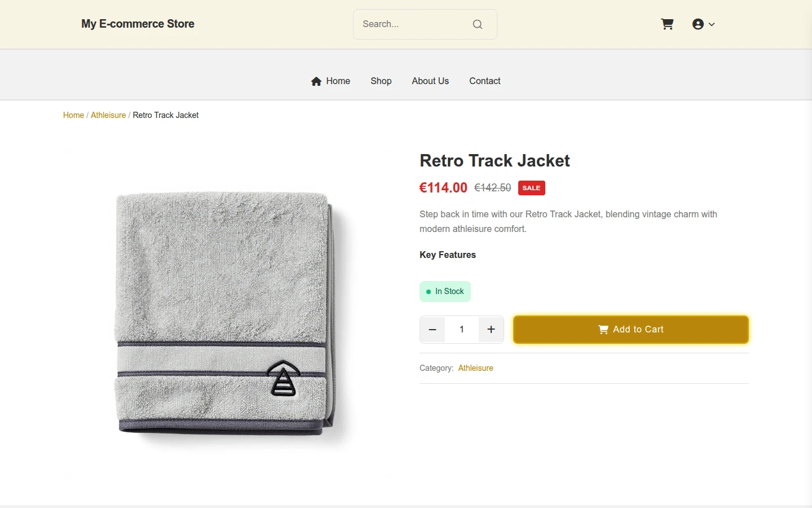Click the Athleisure breadcrumb link

coord(108,115)
